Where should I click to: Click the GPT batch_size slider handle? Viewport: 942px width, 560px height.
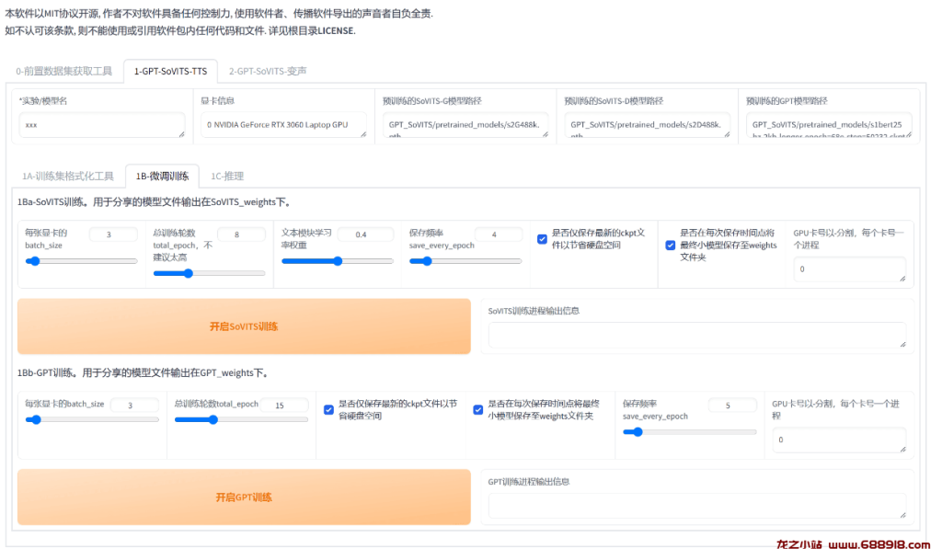coord(36,419)
